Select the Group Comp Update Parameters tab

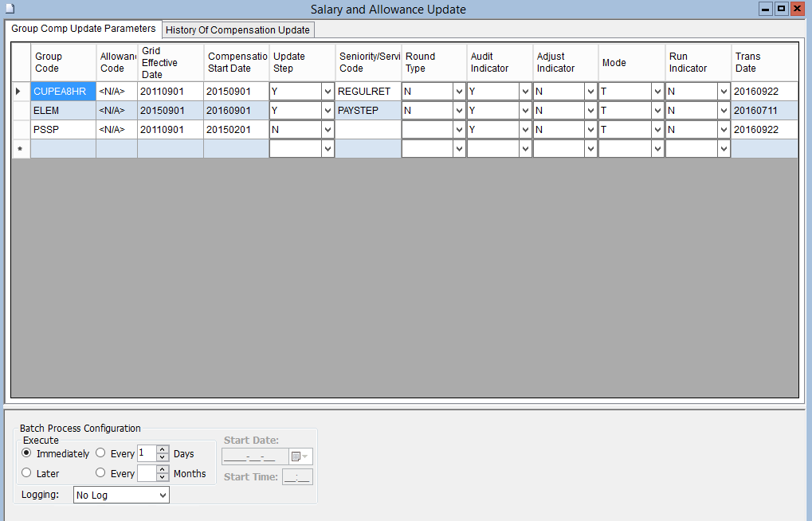pos(83,29)
